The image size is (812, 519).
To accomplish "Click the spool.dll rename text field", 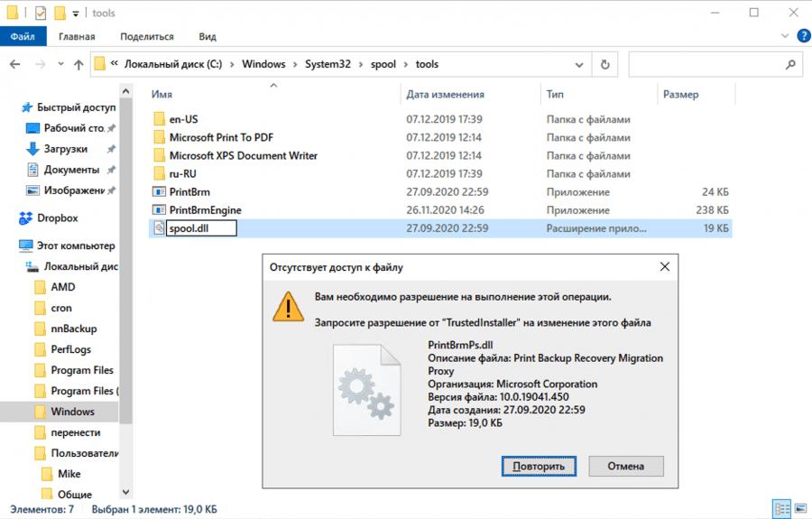I will click(200, 228).
